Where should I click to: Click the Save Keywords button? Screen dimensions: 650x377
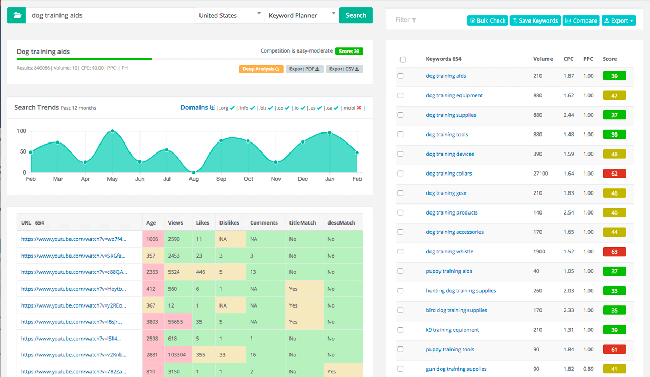click(x=535, y=20)
